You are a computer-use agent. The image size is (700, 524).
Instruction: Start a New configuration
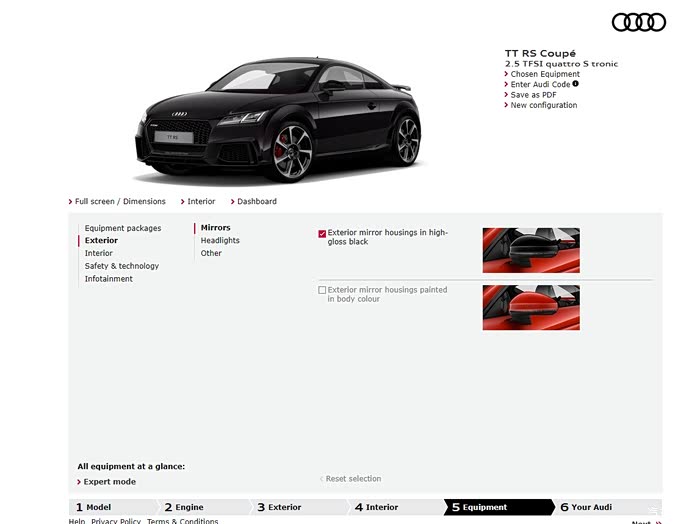click(x=543, y=105)
